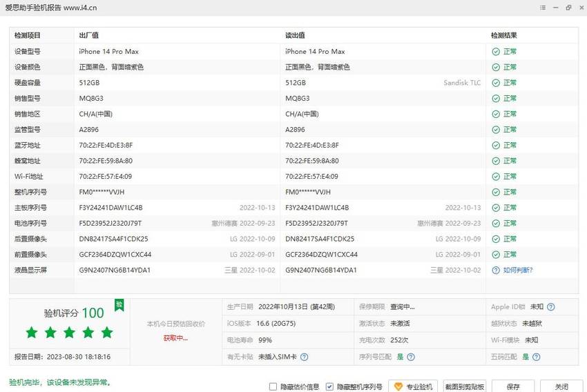The width and height of the screenshot is (587, 392).
Task: Click the 保存 button
Action: (x=513, y=386)
